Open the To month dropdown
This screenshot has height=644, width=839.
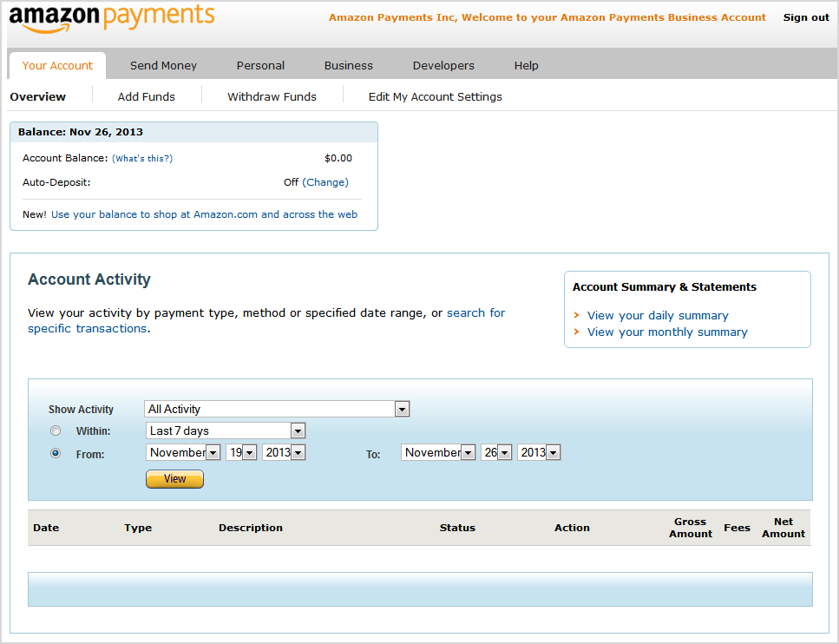tap(438, 452)
